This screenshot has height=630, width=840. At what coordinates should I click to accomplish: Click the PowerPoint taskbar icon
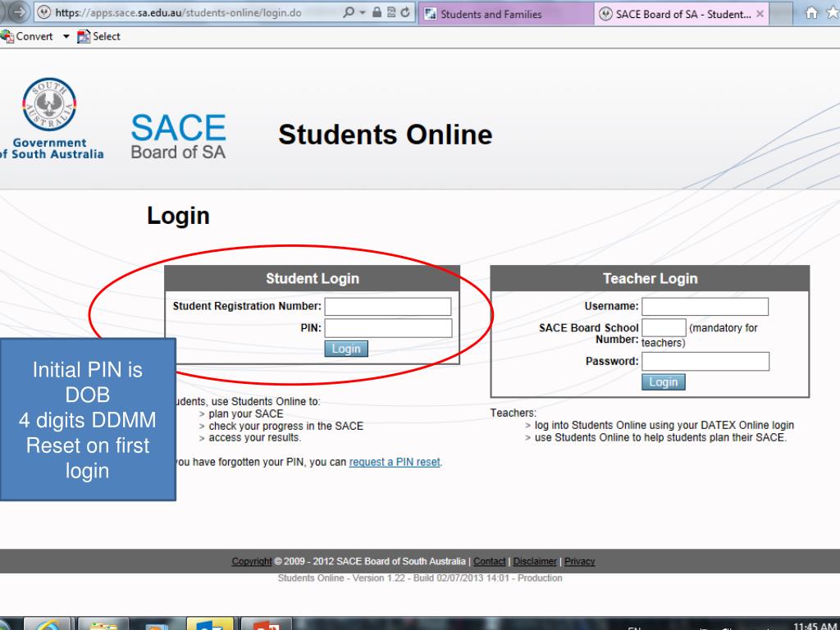(x=267, y=623)
